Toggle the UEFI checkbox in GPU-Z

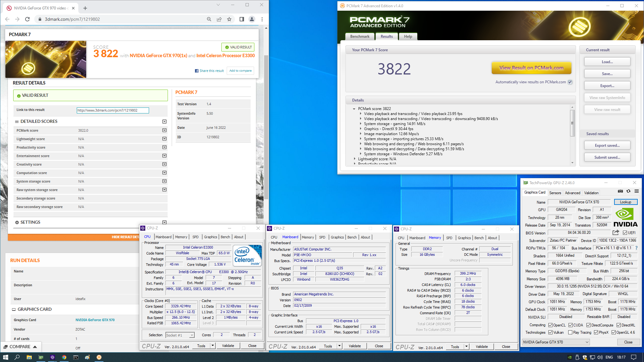tap(625, 233)
